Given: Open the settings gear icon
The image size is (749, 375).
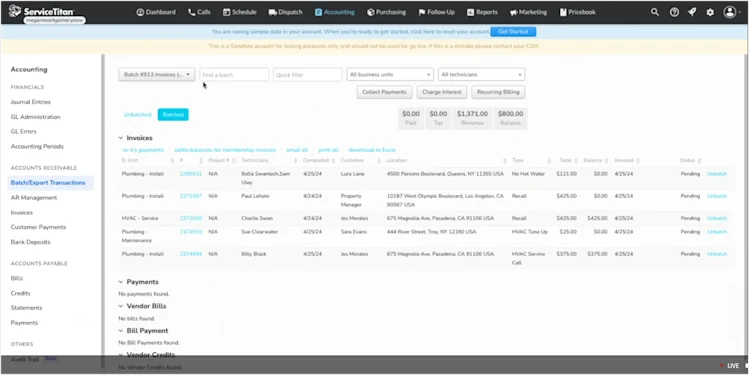Looking at the screenshot, I should (710, 12).
